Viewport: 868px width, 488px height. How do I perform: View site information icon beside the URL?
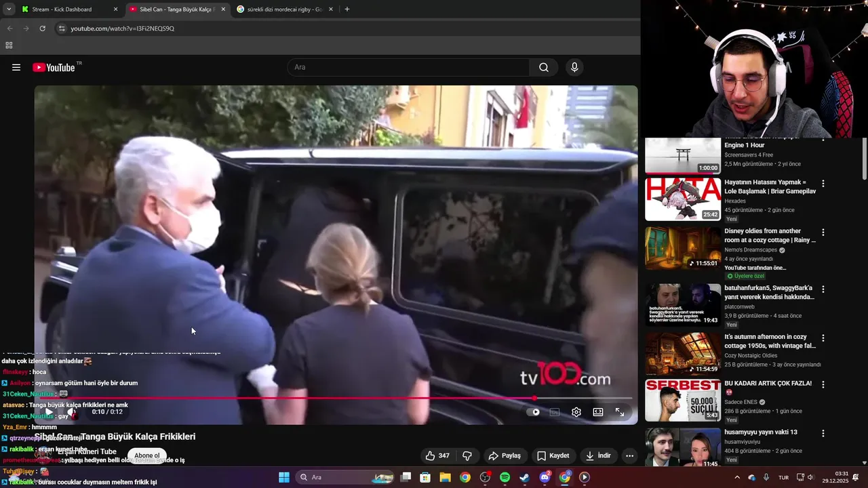click(x=62, y=28)
